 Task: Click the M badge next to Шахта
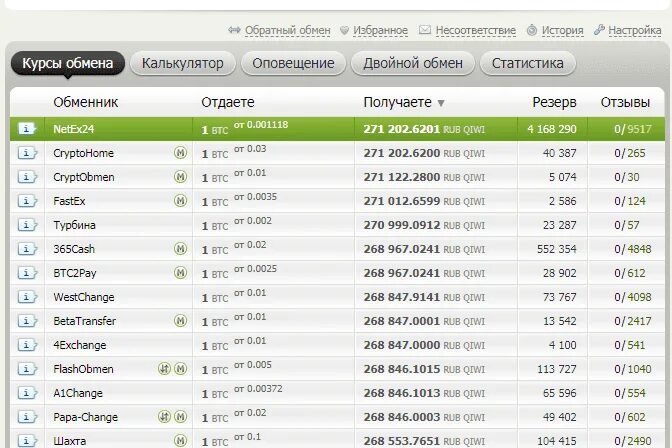(x=180, y=440)
